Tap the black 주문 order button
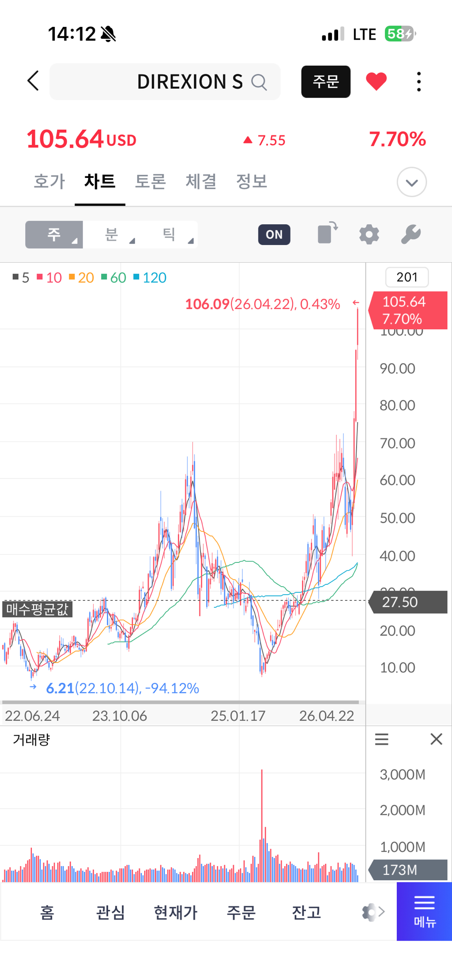This screenshot has width=452, height=980. click(326, 82)
